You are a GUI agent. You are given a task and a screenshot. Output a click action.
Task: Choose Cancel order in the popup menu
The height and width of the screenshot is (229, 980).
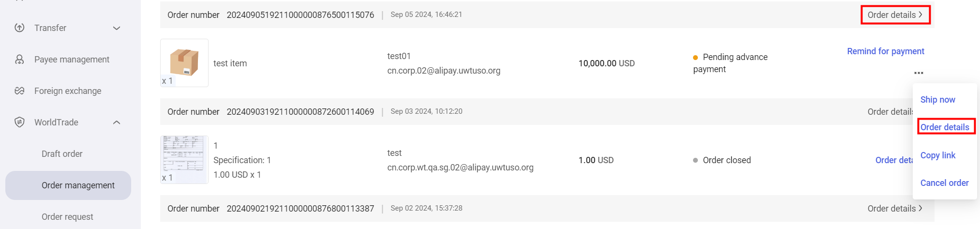coord(944,183)
